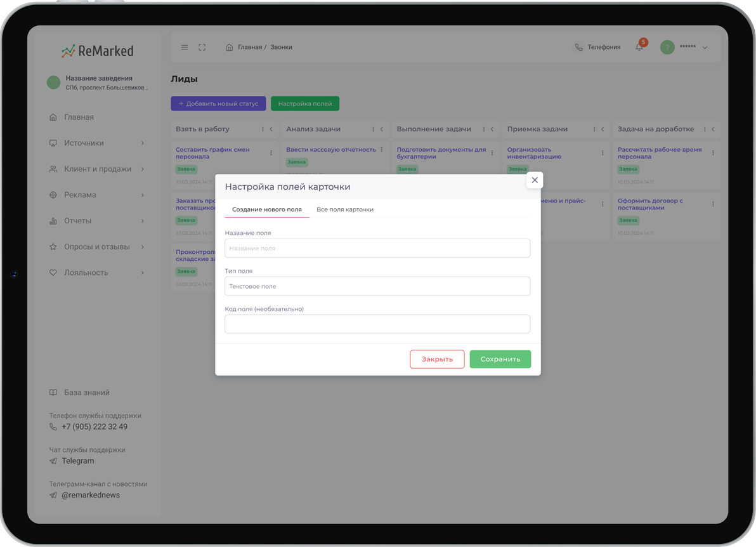Toggle fullscreen mode icon in header
The image size is (756, 547).
pos(202,48)
